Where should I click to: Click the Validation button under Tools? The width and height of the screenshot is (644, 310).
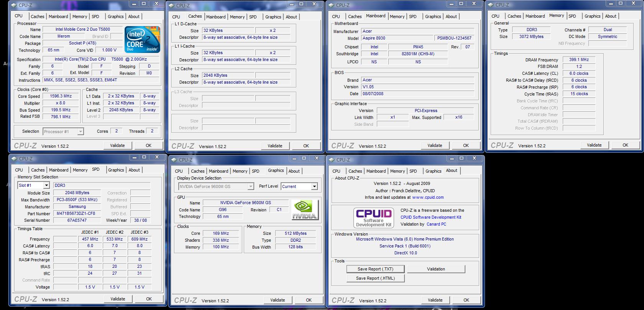pyautogui.click(x=436, y=269)
